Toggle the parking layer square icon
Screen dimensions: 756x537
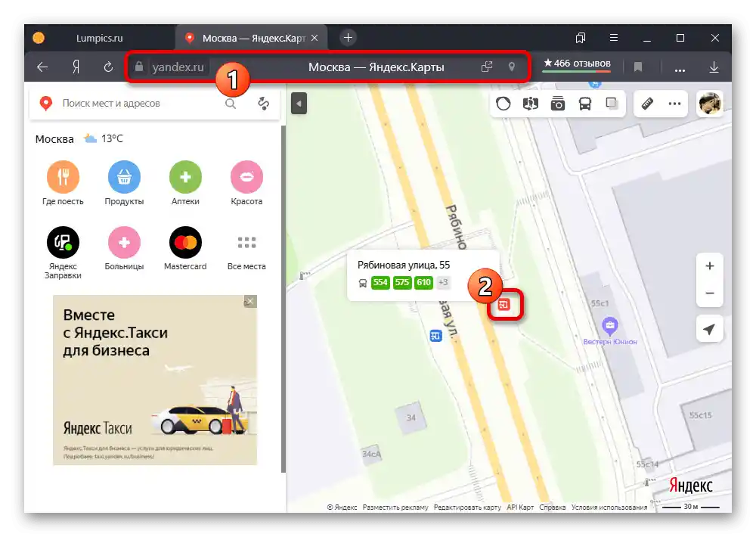[612, 104]
